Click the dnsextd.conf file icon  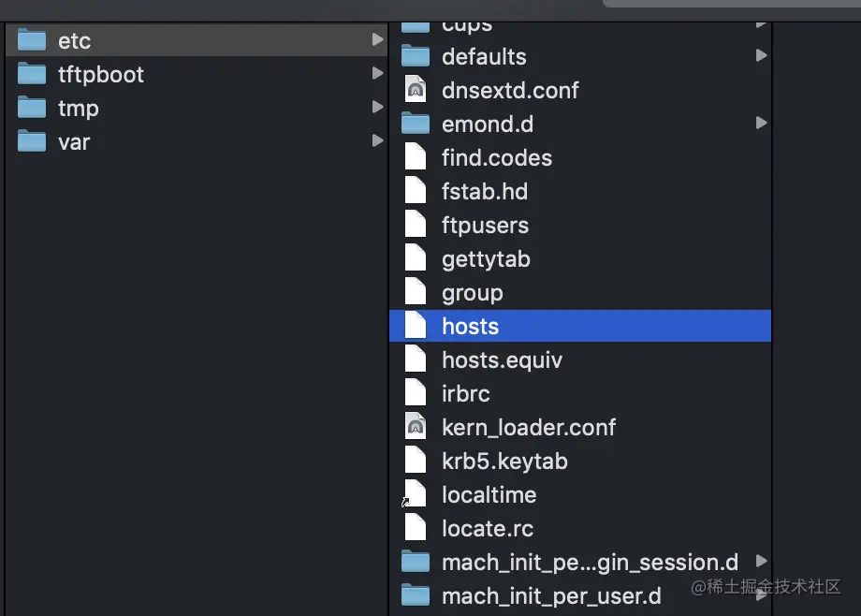coord(416,89)
